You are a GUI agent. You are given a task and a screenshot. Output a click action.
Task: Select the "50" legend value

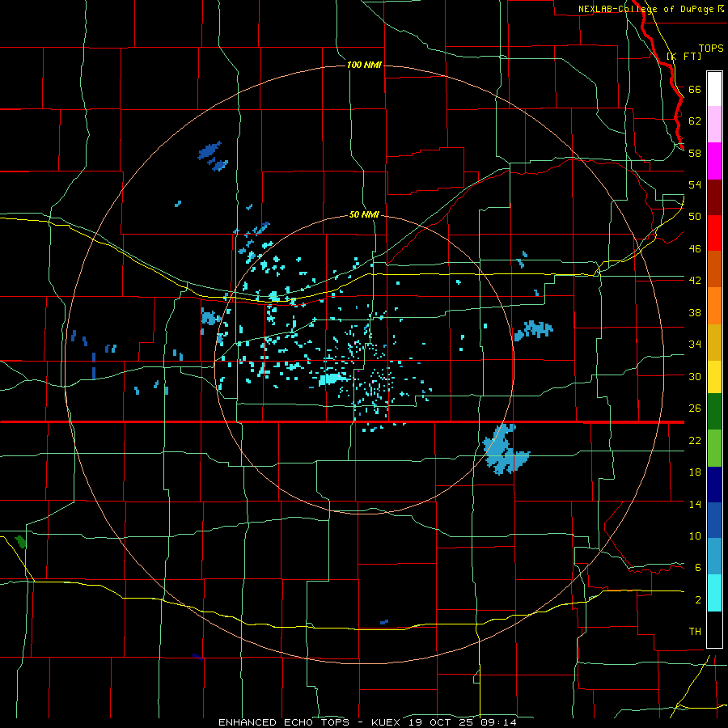(695, 216)
